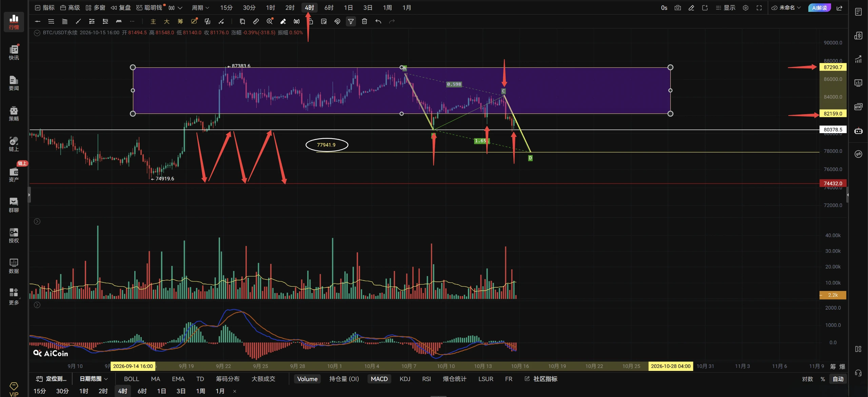Screen dimensions: 868x397
Task: Select the horizontal line drawing tool
Action: coord(38,21)
